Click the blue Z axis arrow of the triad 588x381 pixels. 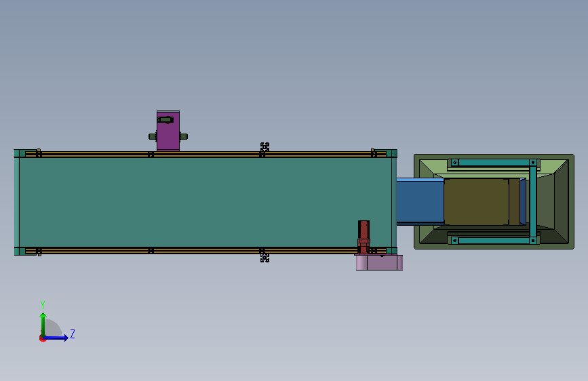[56, 338]
